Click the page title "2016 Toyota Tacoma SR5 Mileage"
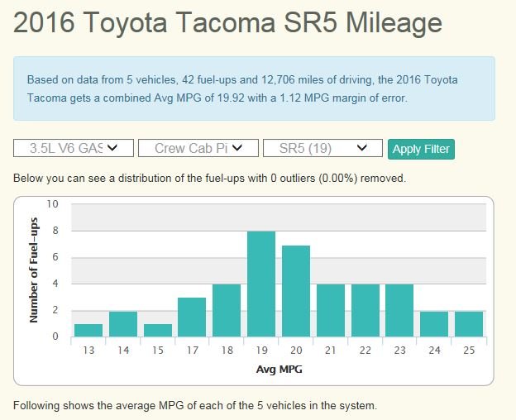The height and width of the screenshot is (420, 516). pos(227,22)
